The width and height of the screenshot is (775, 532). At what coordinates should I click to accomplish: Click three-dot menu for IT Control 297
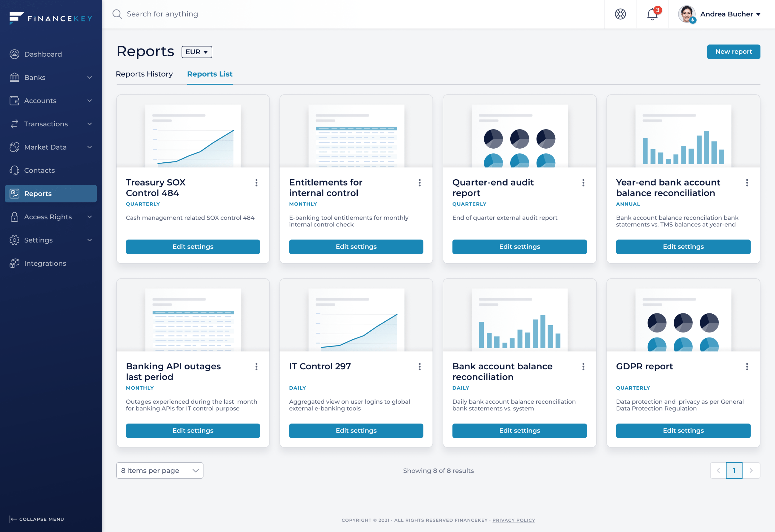point(419,367)
